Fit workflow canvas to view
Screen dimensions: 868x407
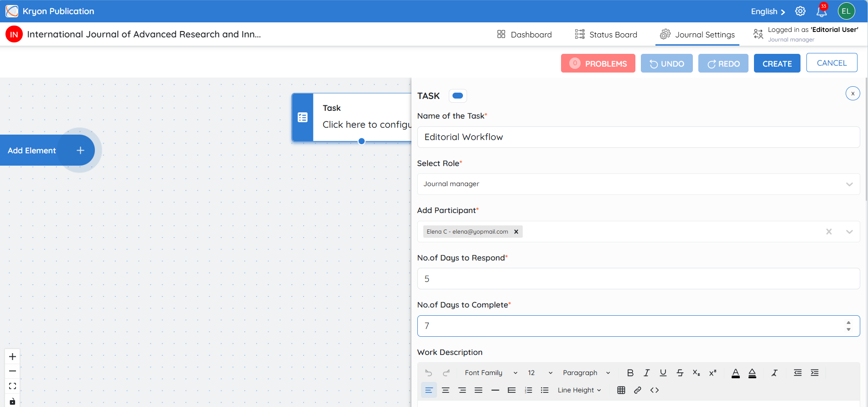(x=13, y=386)
